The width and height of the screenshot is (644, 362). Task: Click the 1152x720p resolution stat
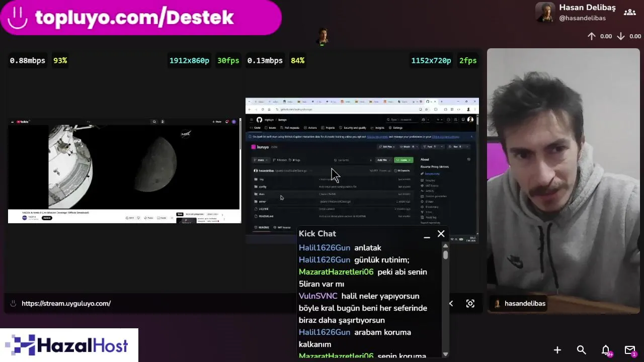pos(431,60)
